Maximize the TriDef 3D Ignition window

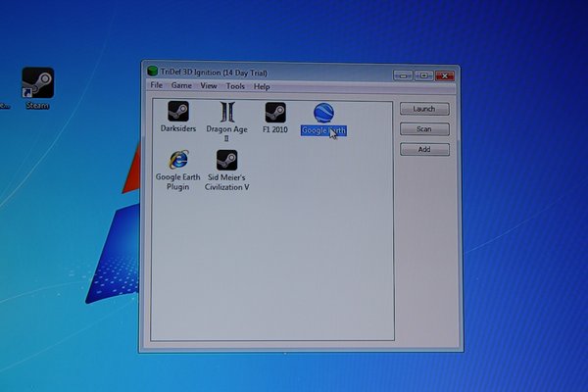click(423, 75)
